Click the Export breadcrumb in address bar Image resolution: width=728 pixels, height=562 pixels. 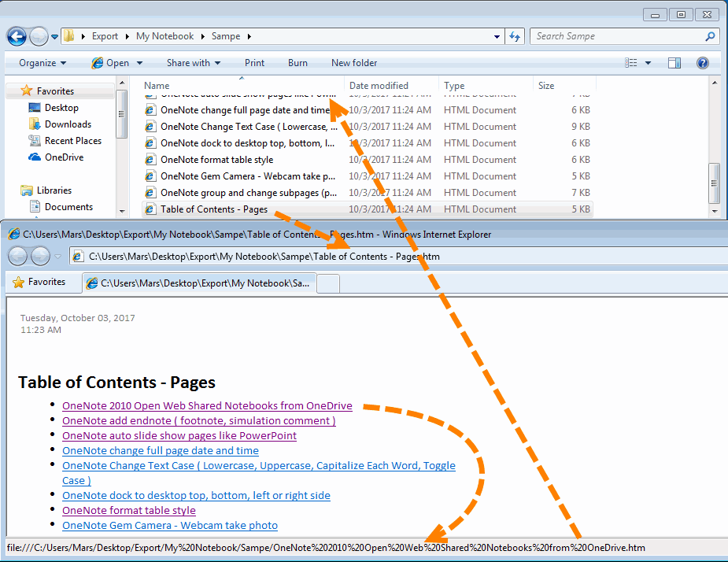pyautogui.click(x=105, y=36)
